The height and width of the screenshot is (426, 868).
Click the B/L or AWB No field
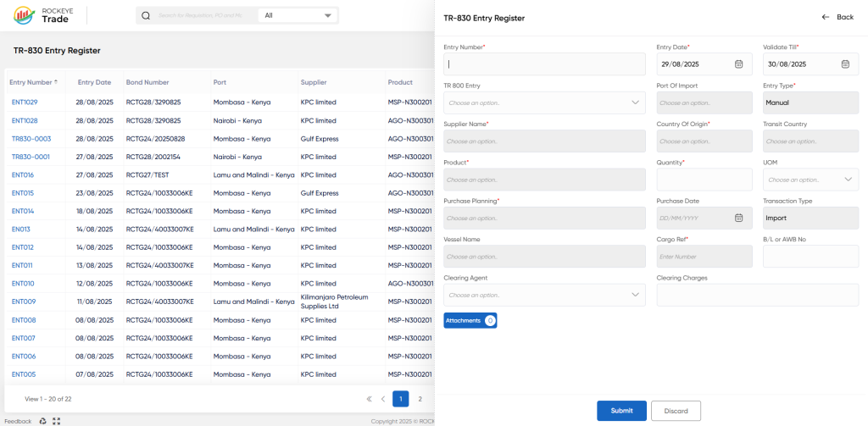811,257
